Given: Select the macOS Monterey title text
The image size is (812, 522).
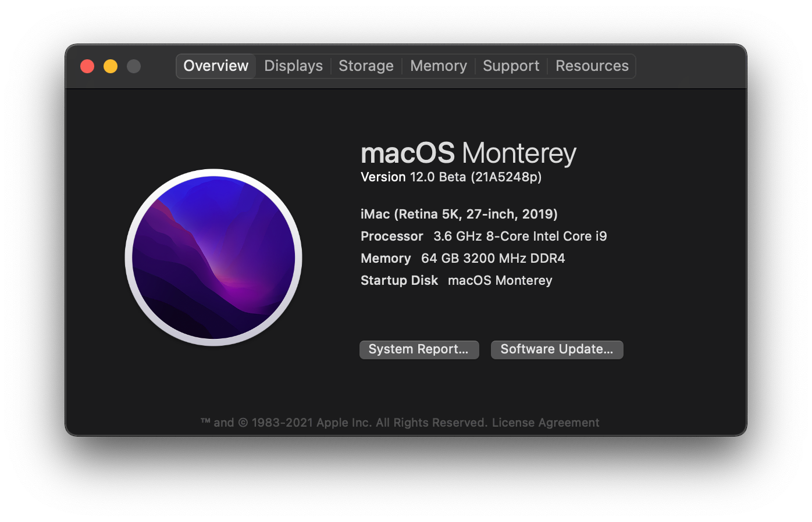Looking at the screenshot, I should coord(468,153).
